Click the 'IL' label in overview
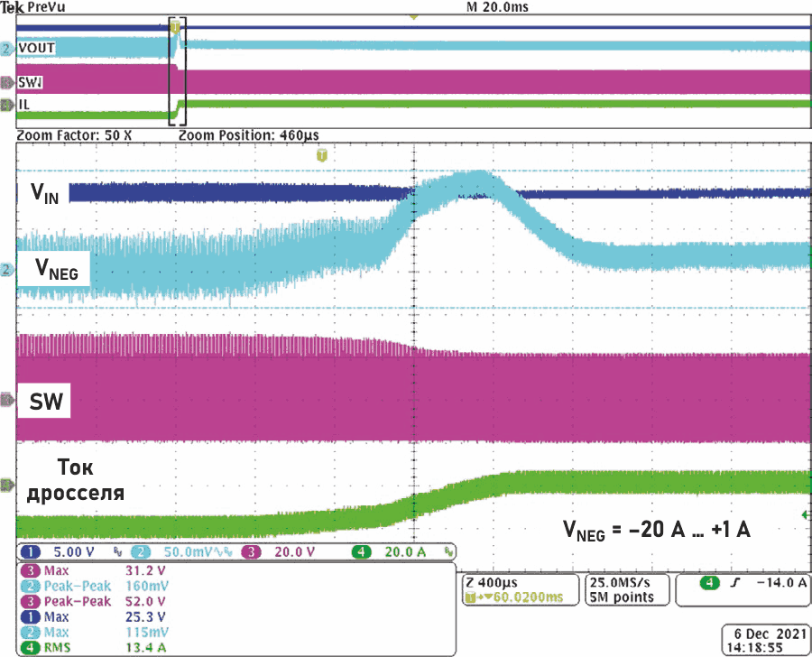The width and height of the screenshot is (812, 657). point(23,104)
